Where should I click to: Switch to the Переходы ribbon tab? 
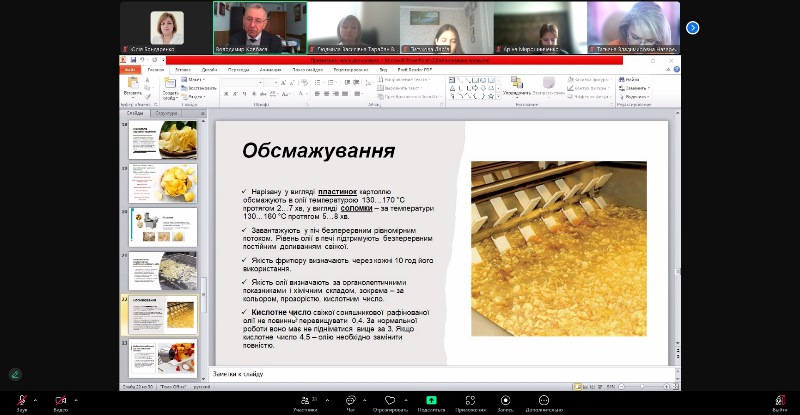pyautogui.click(x=238, y=69)
